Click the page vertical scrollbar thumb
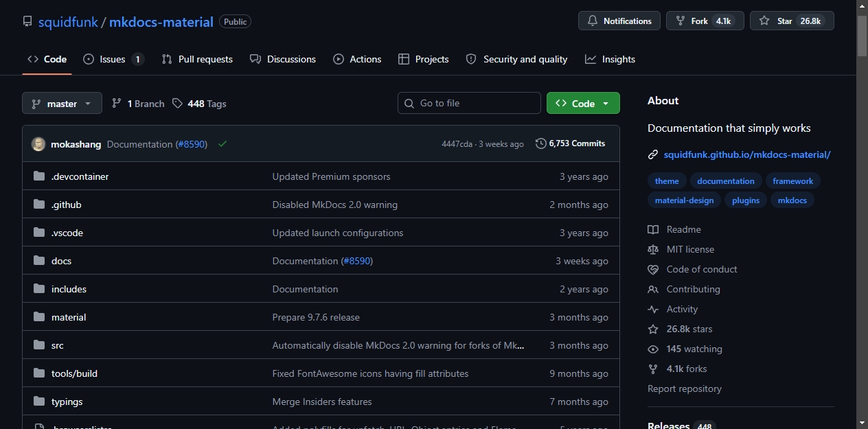 [x=862, y=35]
